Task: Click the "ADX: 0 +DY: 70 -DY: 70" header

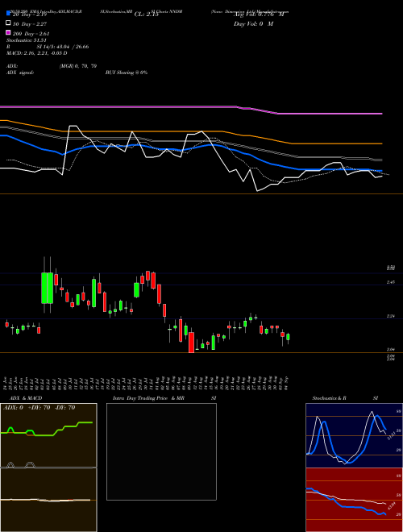Action: 39,408
